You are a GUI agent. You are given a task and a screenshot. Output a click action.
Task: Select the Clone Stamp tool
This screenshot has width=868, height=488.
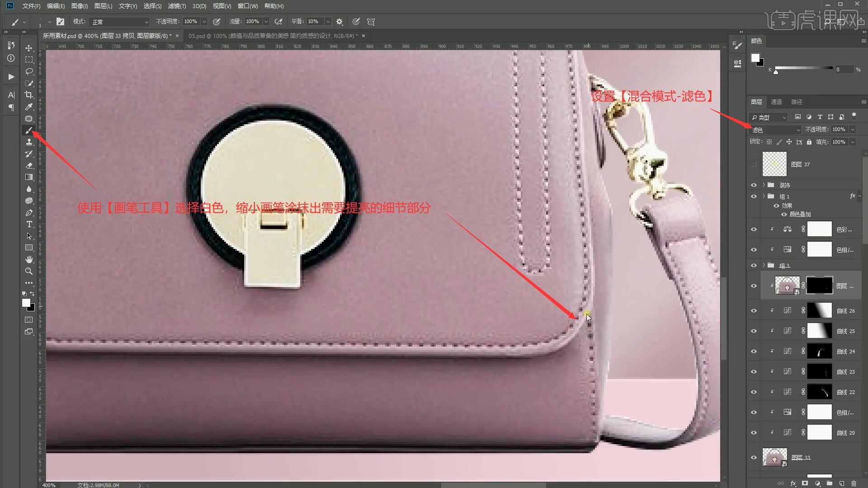pyautogui.click(x=29, y=142)
